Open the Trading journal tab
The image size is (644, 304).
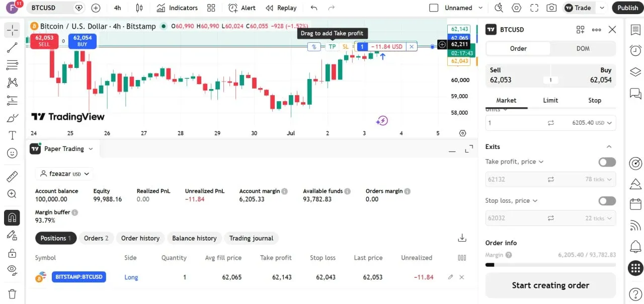tap(251, 238)
